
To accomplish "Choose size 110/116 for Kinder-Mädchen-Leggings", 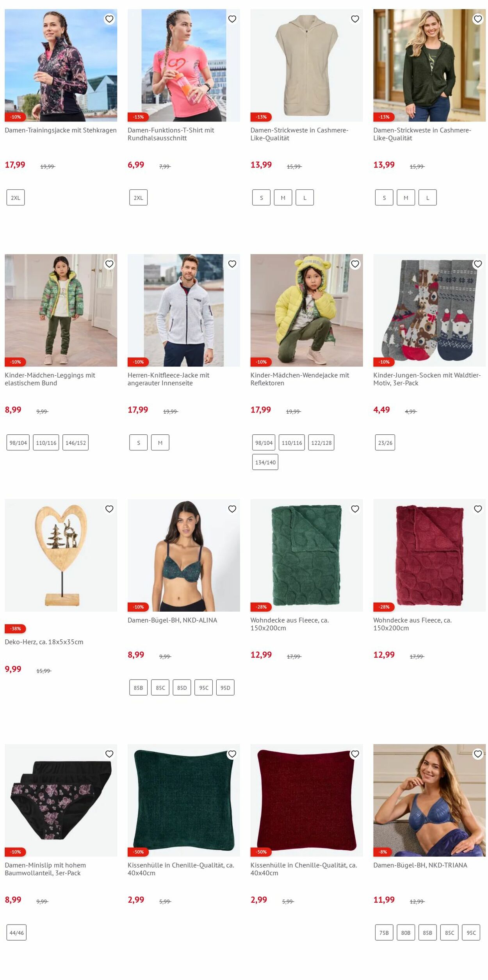I will (46, 443).
